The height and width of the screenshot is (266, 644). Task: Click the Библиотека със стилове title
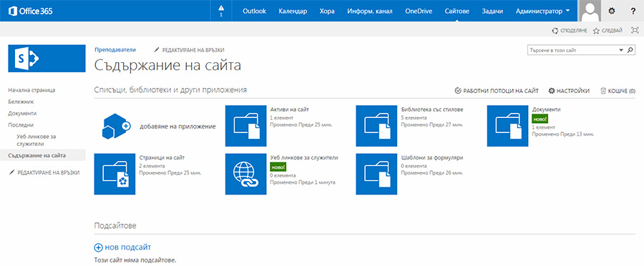tap(432, 109)
